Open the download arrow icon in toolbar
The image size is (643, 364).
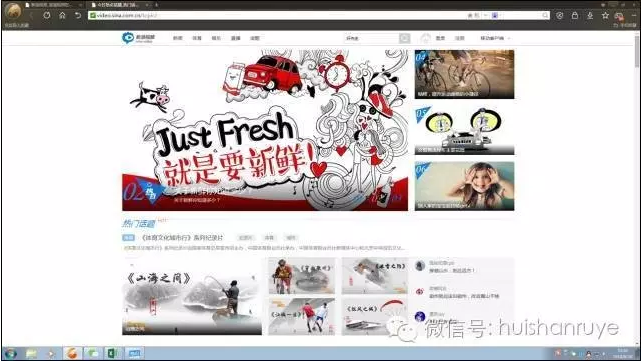click(590, 16)
